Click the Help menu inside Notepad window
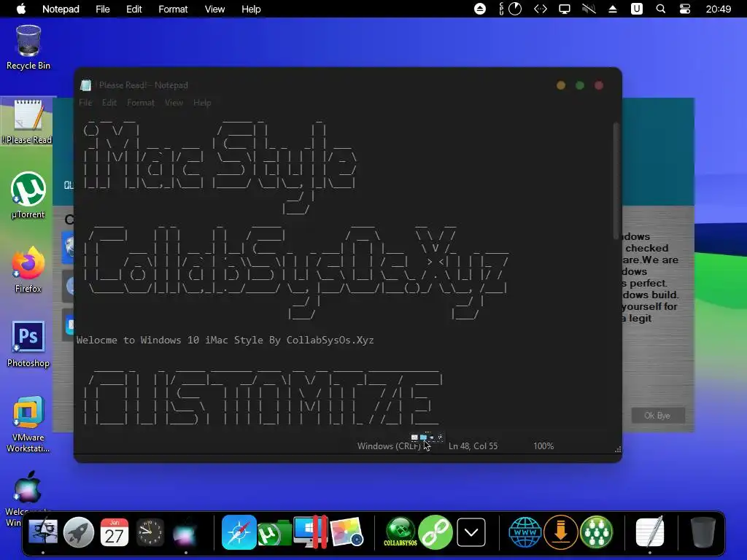The height and width of the screenshot is (560, 747). (x=202, y=103)
